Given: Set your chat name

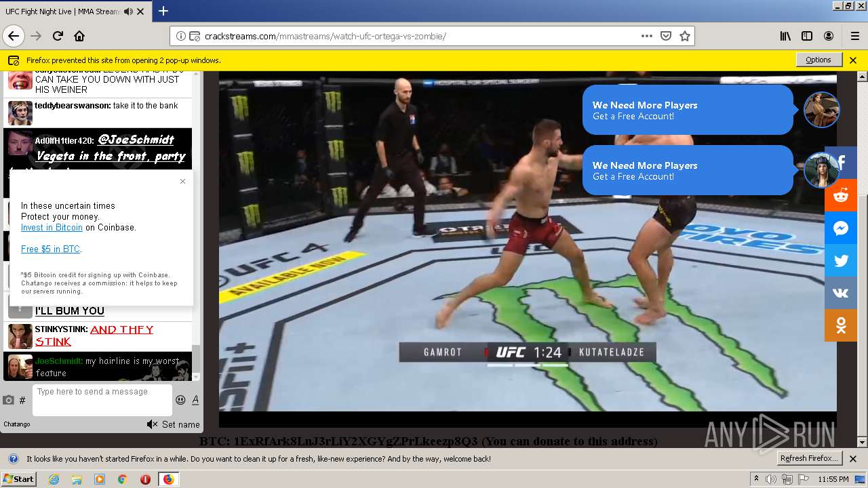Looking at the screenshot, I should click(x=180, y=424).
